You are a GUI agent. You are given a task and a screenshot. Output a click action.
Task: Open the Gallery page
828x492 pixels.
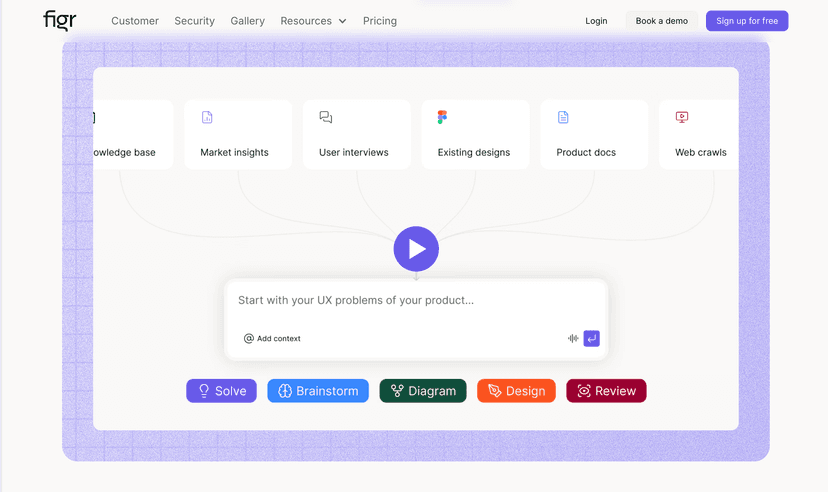coord(247,21)
